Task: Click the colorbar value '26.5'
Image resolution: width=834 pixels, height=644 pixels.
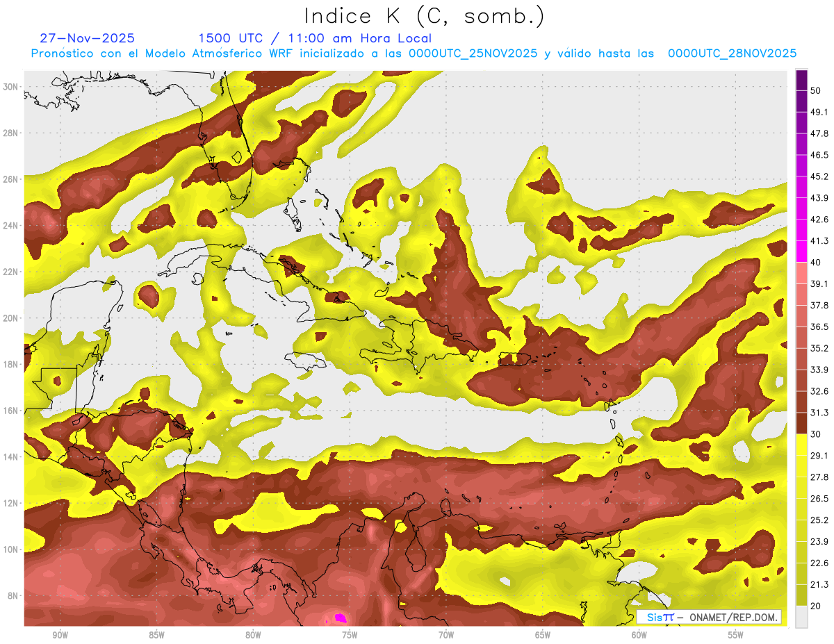Action: [x=819, y=499]
